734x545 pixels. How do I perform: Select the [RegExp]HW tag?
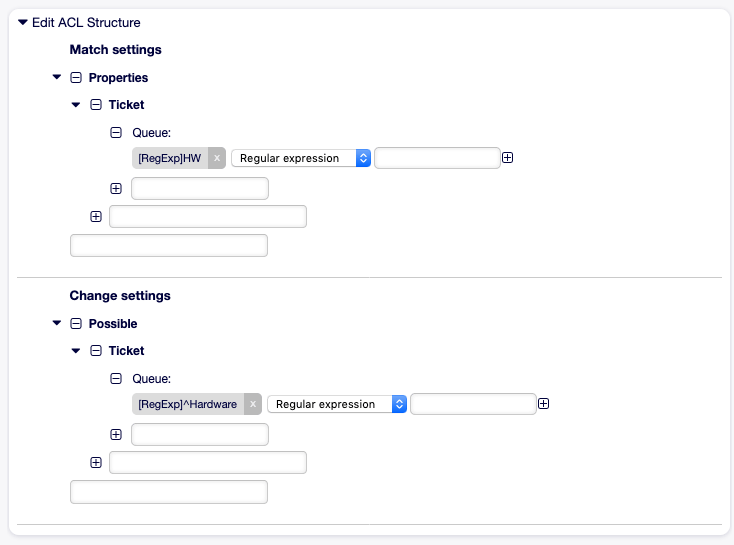point(169,158)
